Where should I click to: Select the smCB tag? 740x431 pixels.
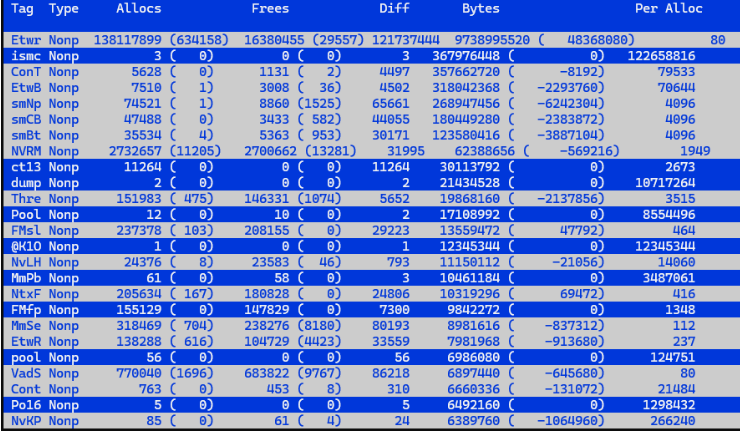pos(26,119)
